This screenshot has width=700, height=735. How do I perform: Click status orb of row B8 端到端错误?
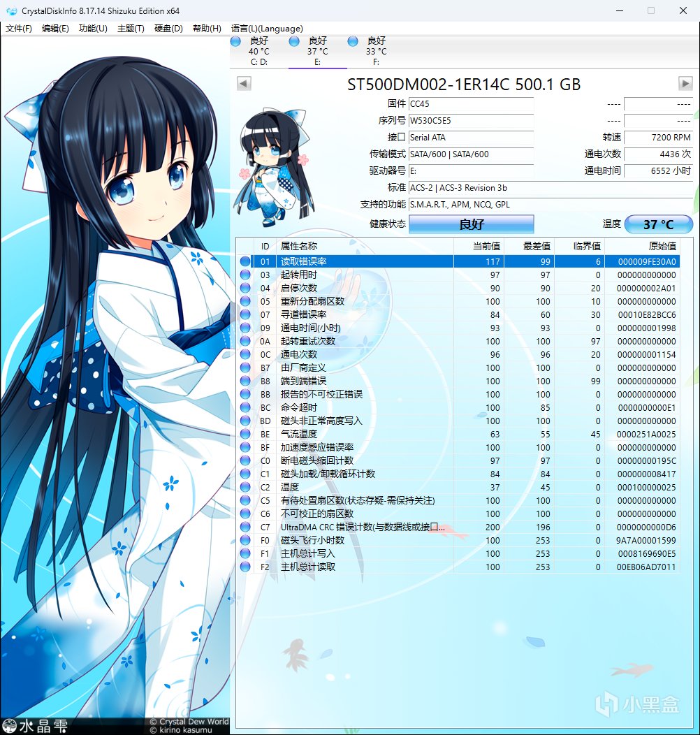[245, 381]
